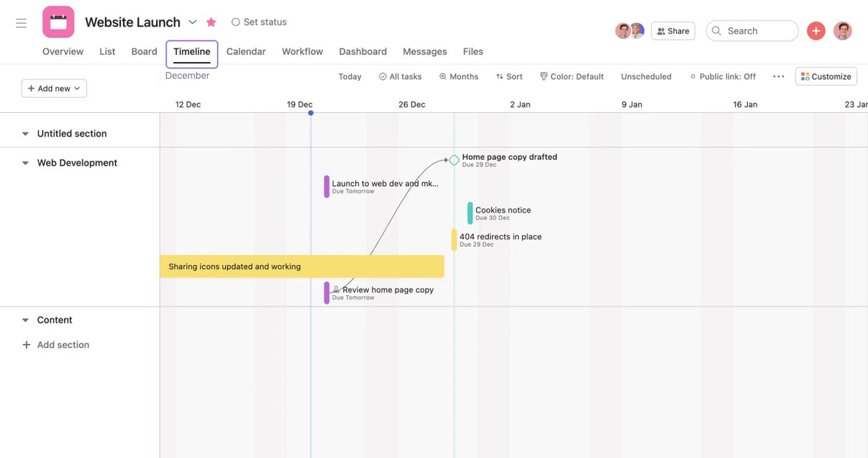This screenshot has width=868, height=458.
Task: Open the Add new dropdown
Action: point(54,88)
